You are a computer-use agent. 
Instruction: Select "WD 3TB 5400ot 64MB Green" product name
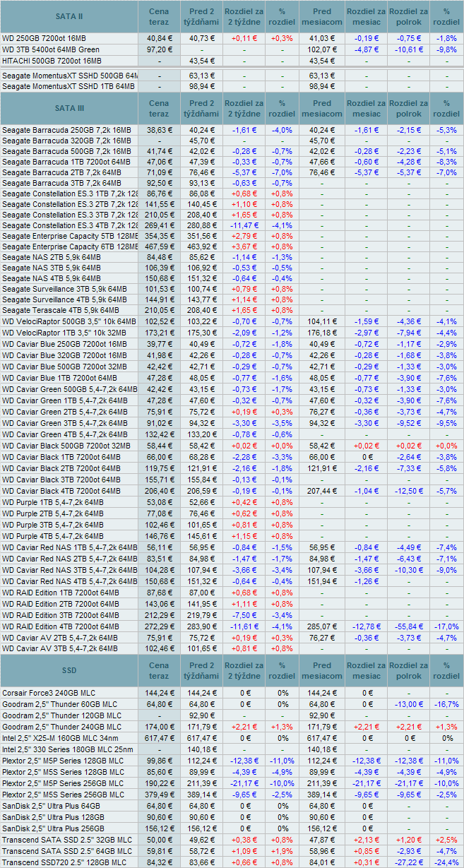(x=51, y=49)
